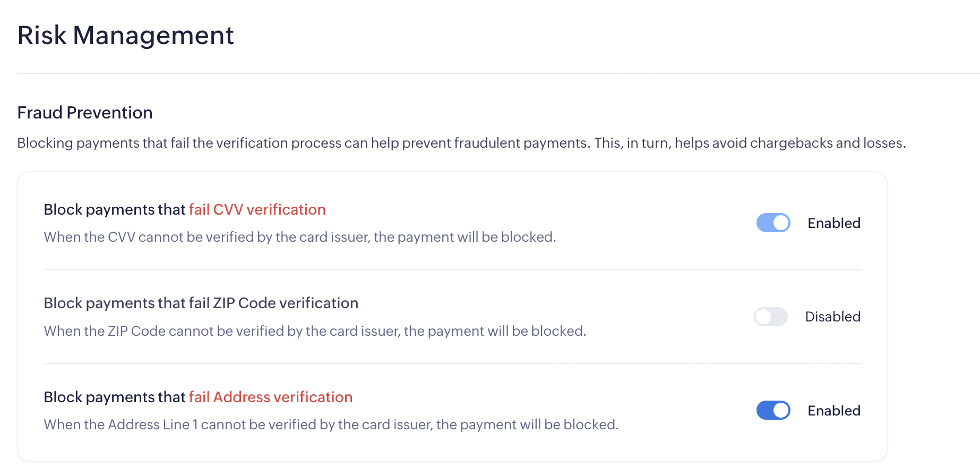Click the Risk Management page heading
Image resolution: width=980 pixels, height=475 pixels.
click(125, 36)
